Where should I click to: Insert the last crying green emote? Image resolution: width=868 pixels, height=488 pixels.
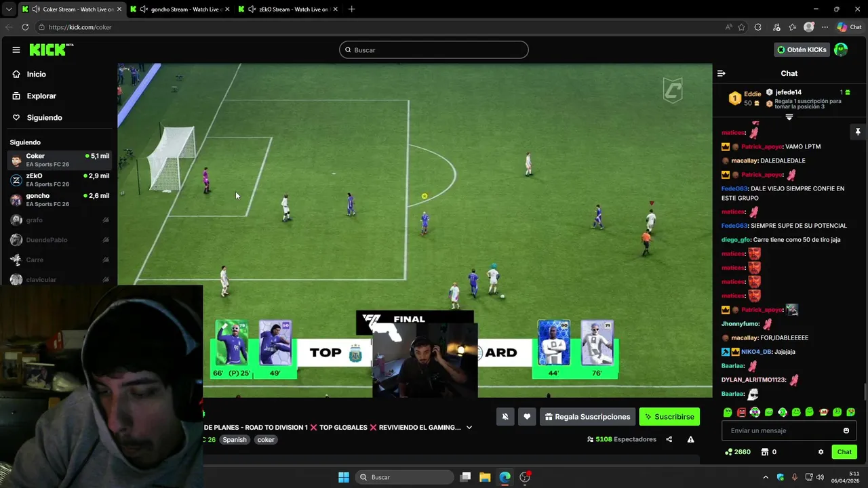coord(851,412)
